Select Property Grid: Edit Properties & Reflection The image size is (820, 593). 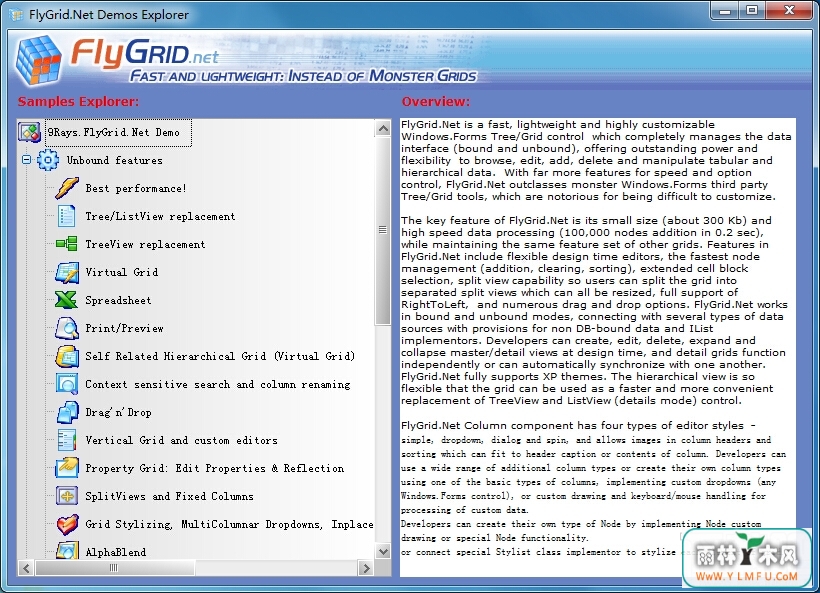pyautogui.click(x=214, y=469)
